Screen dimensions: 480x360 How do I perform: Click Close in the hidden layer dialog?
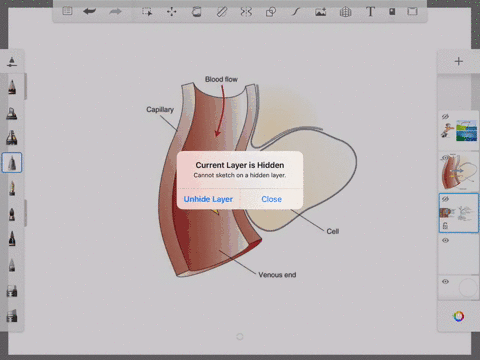coord(272,199)
